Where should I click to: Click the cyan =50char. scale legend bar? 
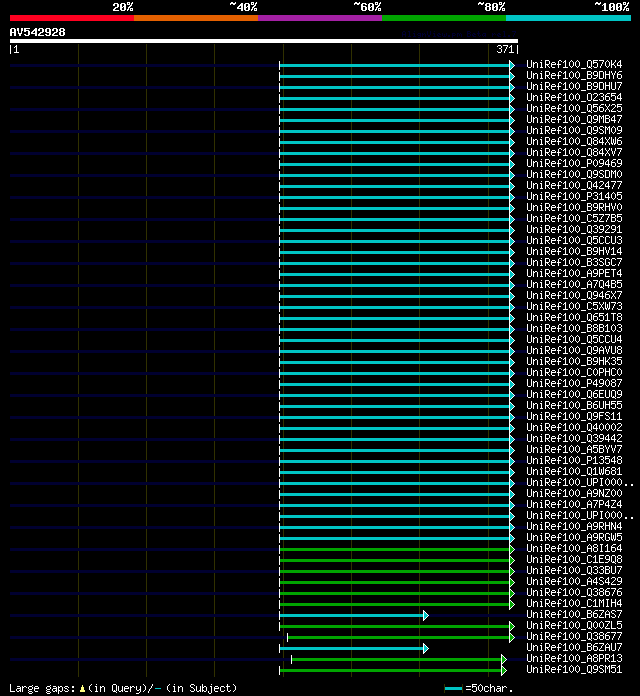(x=453, y=688)
